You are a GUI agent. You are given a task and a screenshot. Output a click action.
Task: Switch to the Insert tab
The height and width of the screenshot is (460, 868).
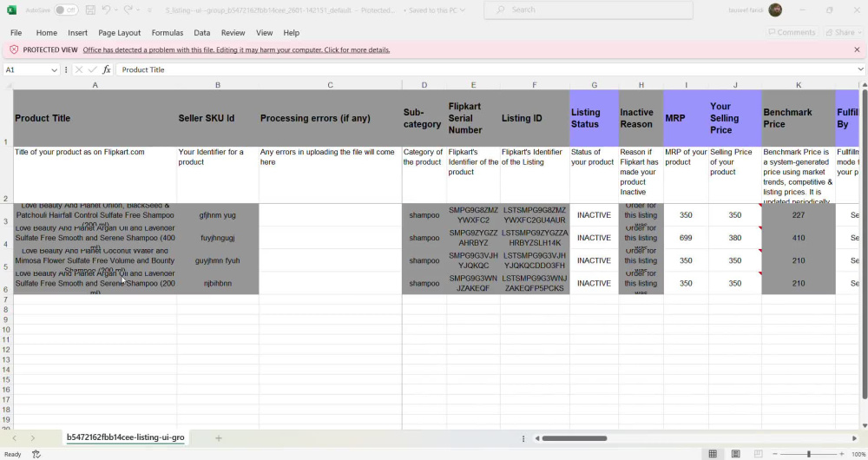[77, 33]
